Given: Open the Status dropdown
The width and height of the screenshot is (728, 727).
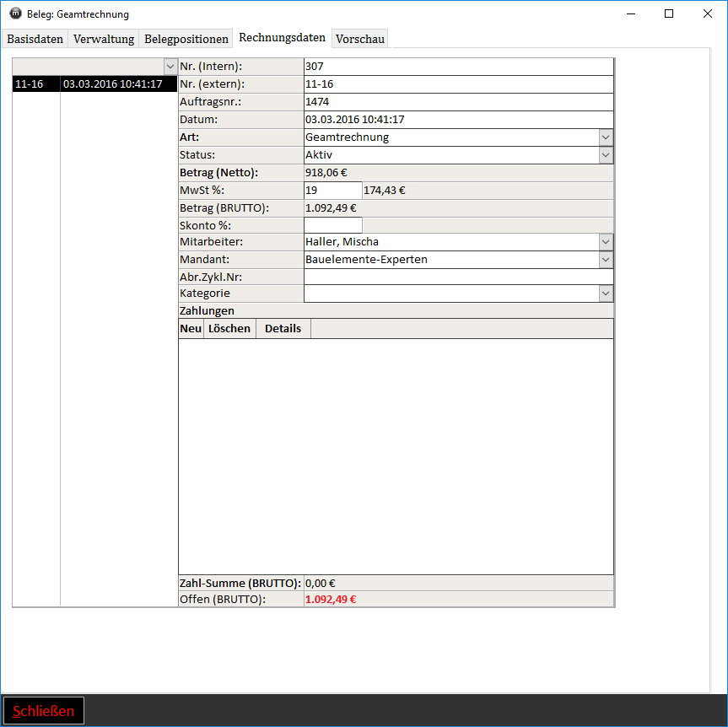Looking at the screenshot, I should point(606,155).
